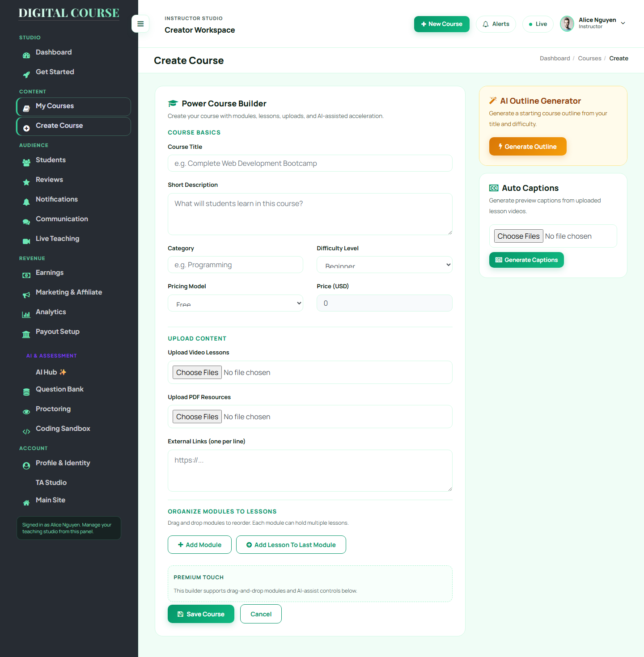Click the Payout Setup bank icon
The height and width of the screenshot is (657, 644).
click(26, 334)
